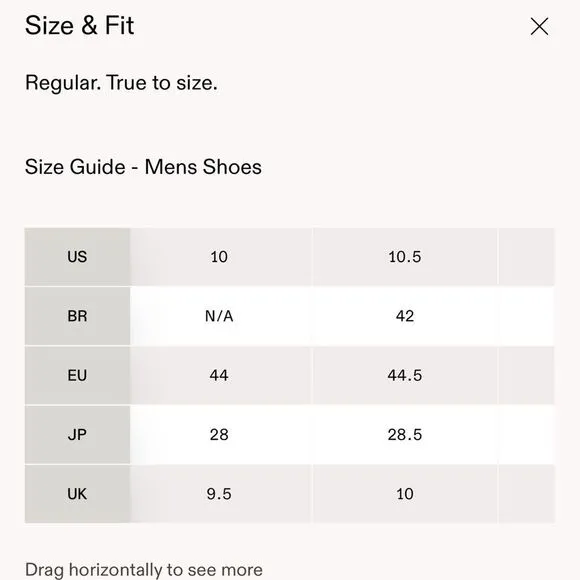Click the JP size 28.5 cell
580x580 pixels.
pyautogui.click(x=405, y=435)
